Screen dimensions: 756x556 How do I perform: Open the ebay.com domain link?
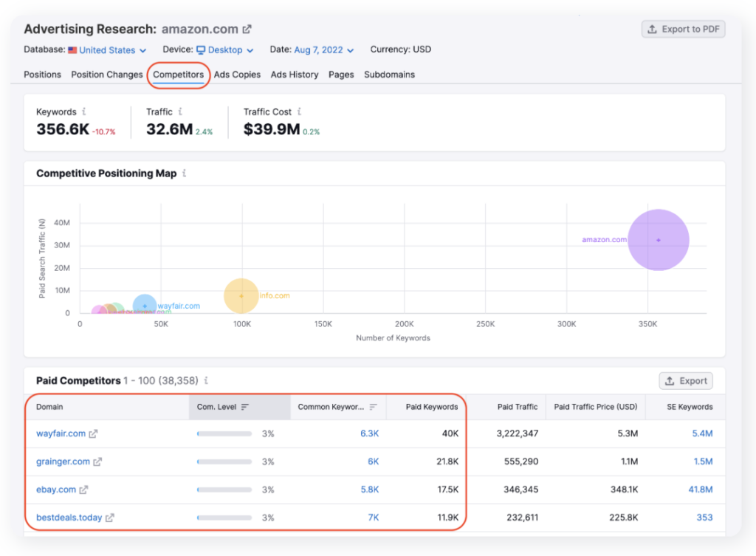[x=56, y=490]
